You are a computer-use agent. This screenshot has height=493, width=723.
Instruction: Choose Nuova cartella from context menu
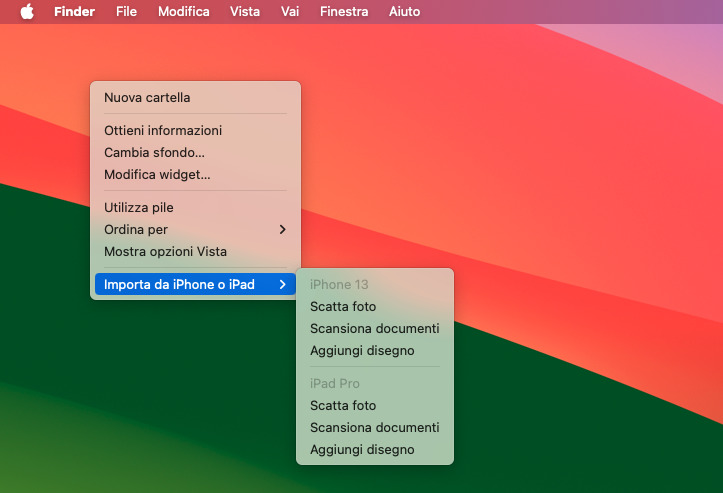point(147,97)
